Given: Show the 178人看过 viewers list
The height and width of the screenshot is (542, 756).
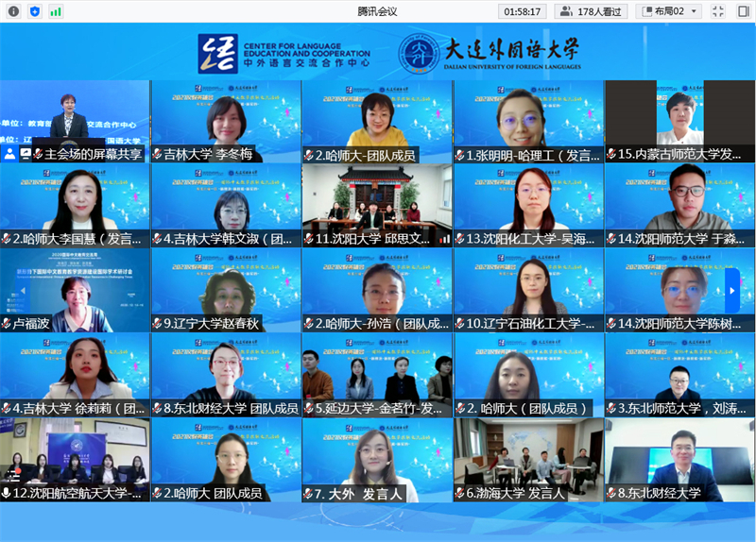Looking at the screenshot, I should [x=593, y=11].
